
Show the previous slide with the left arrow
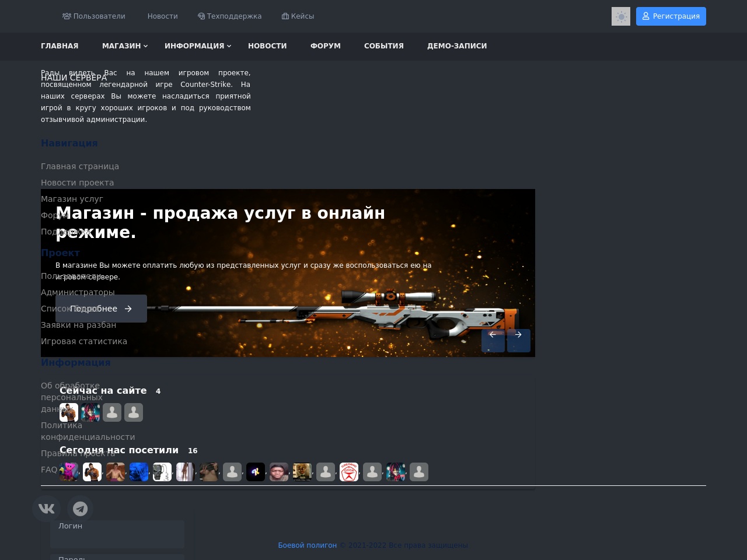(493, 341)
